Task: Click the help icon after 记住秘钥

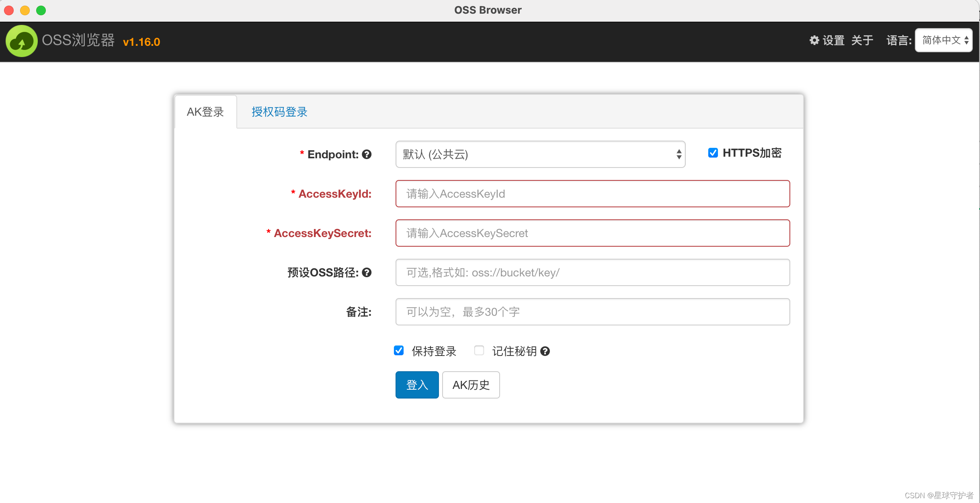Action: click(545, 351)
